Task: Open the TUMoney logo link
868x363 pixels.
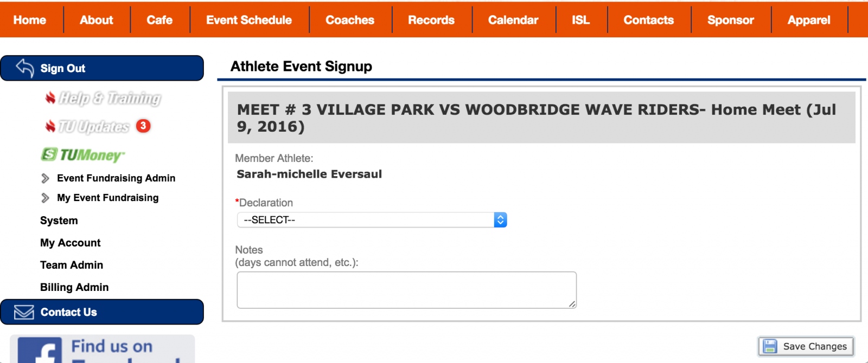Action: [x=83, y=155]
